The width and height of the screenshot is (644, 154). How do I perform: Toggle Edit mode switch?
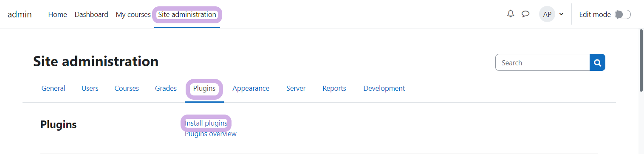pyautogui.click(x=623, y=14)
